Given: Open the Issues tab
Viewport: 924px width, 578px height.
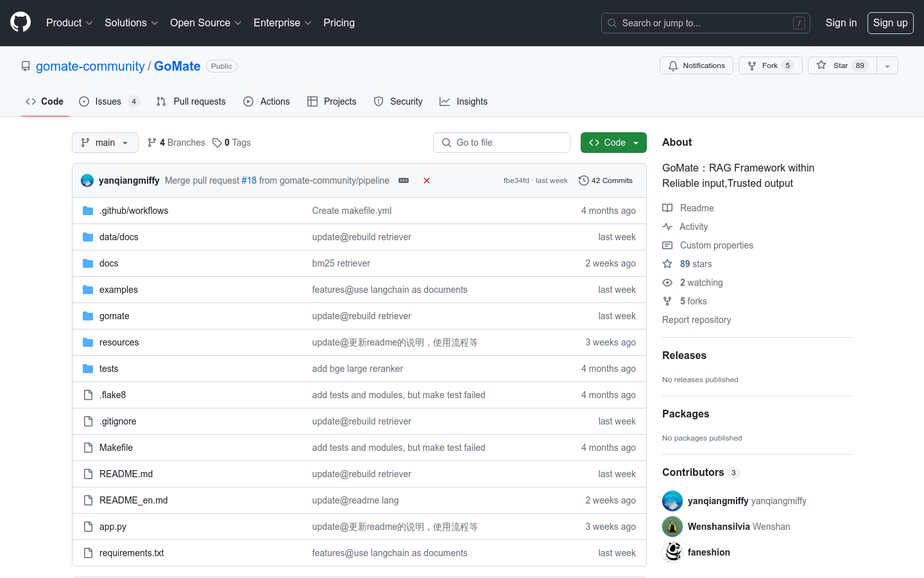Looking at the screenshot, I should pyautogui.click(x=109, y=101).
